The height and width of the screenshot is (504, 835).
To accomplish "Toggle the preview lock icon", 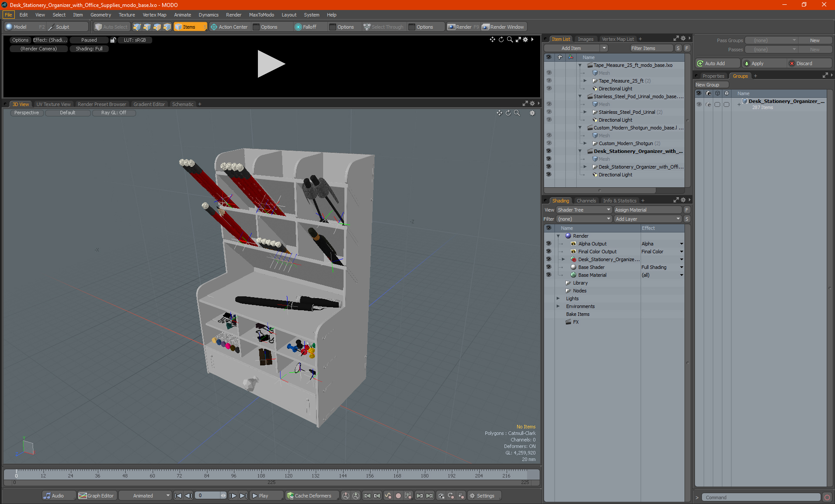I will coord(113,40).
